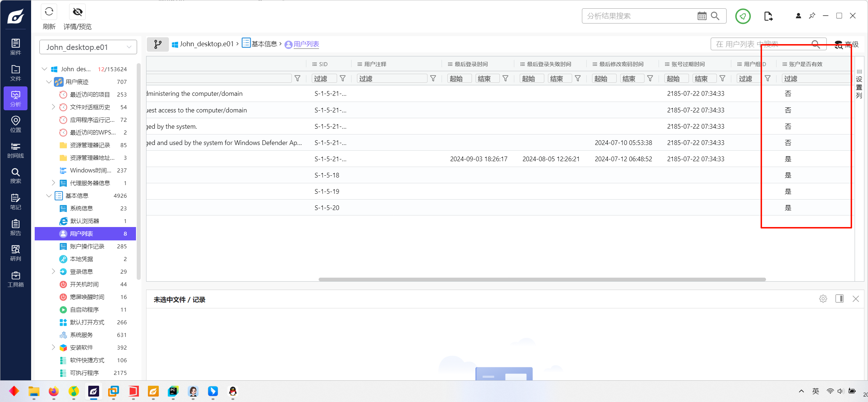The height and width of the screenshot is (402, 868).
Task: Click the Location (位置) sidebar icon
Action: tap(16, 124)
